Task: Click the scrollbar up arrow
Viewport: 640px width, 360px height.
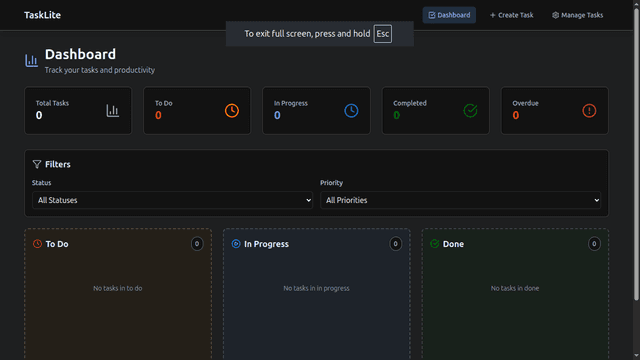Action: [x=636, y=3]
